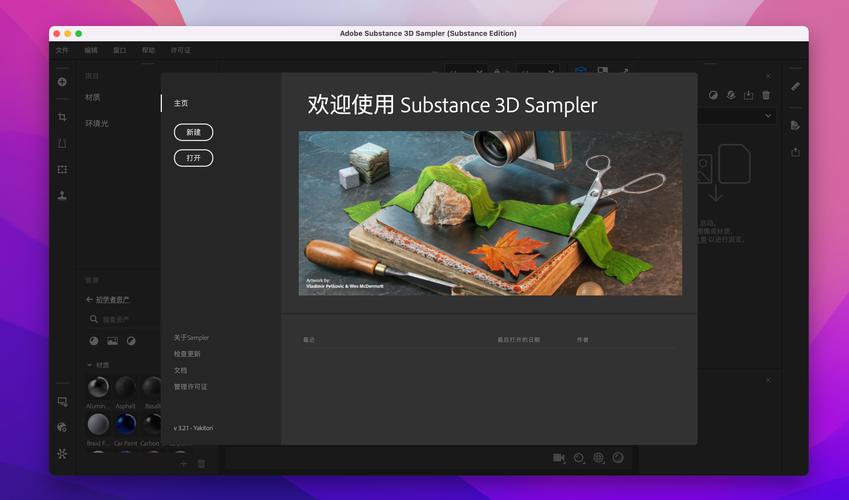Click the circular plus add icon in left toolbar

tap(62, 82)
